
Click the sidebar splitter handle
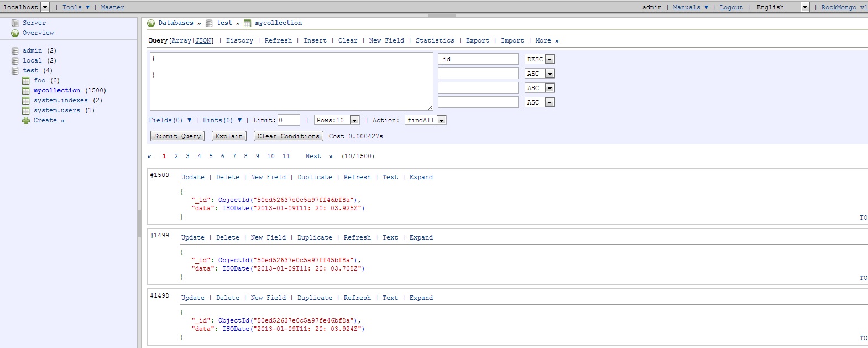tap(139, 224)
